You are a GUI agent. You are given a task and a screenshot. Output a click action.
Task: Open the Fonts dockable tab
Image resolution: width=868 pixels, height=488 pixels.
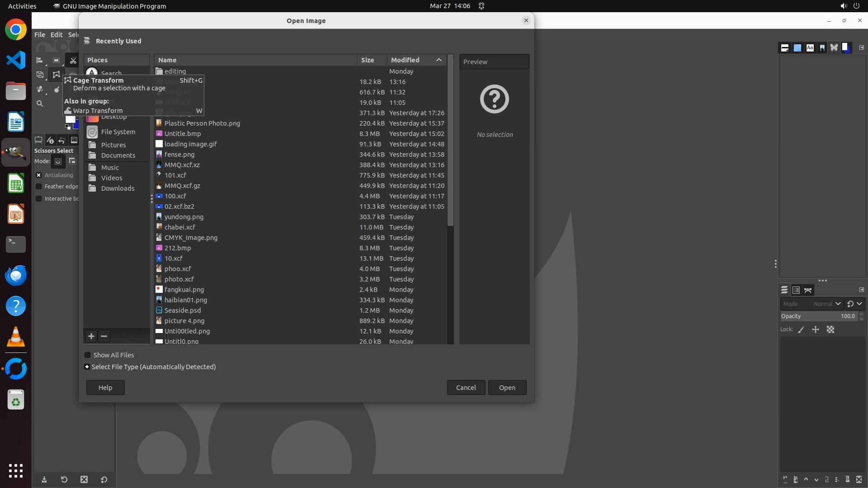click(x=810, y=47)
